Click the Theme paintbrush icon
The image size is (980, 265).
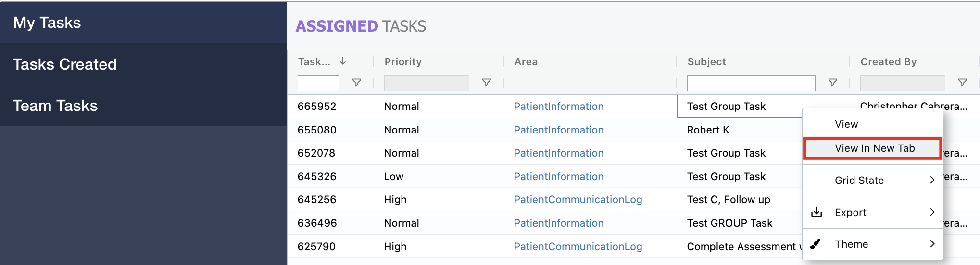[x=816, y=244]
